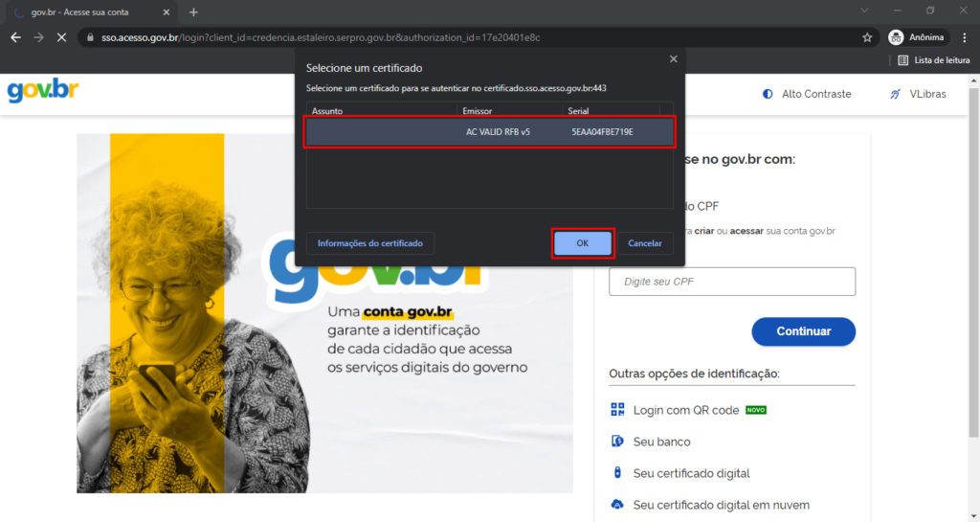Viewport: 980px width, 522px height.
Task: Click the Digite seu CPF field
Action: pos(732,282)
